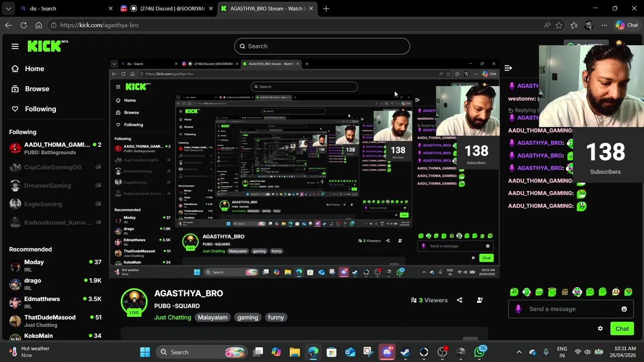The height and width of the screenshot is (362, 644).
Task: Open recommended channel KokoMain
Action: click(x=55, y=336)
